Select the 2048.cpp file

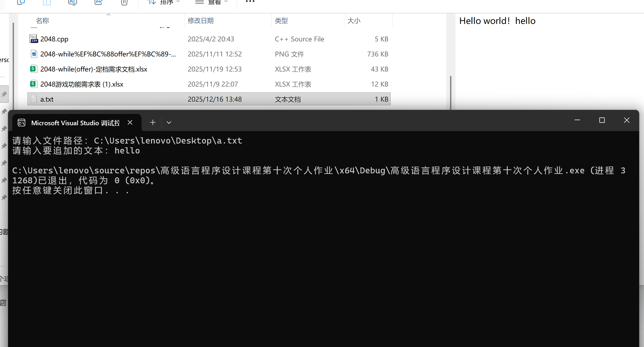point(54,39)
